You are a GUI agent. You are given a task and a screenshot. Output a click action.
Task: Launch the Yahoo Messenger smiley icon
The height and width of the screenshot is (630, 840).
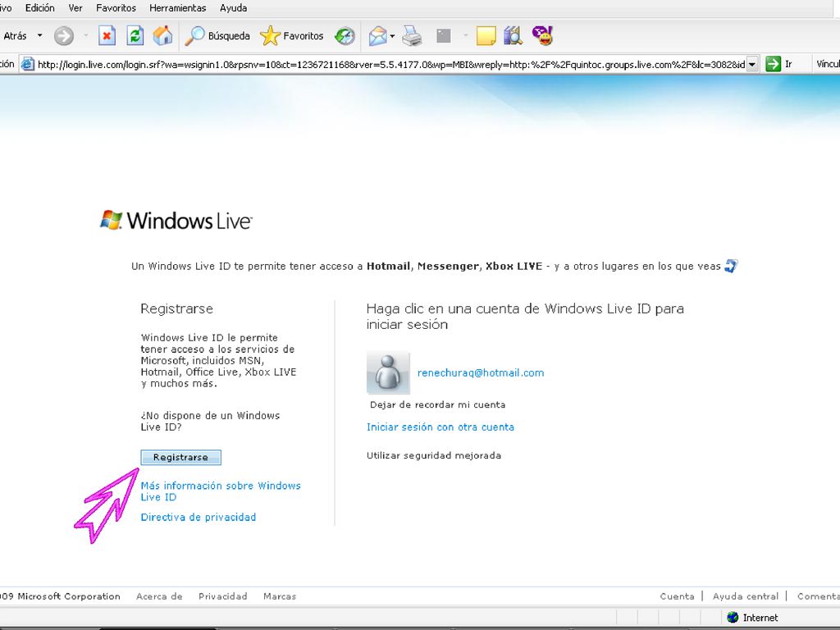[x=542, y=36]
